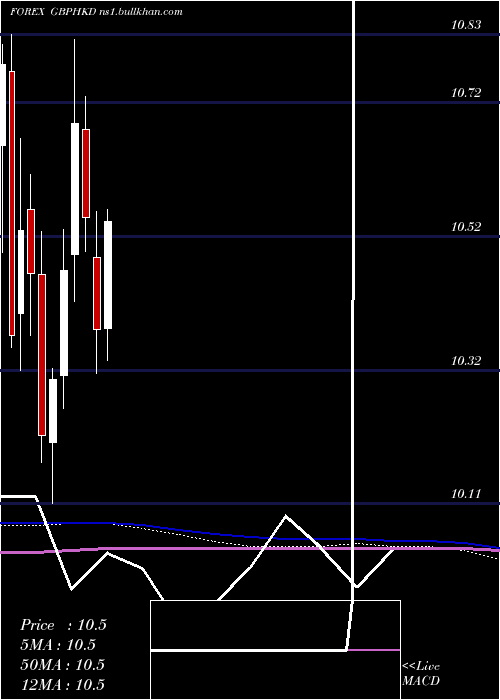
Task: Click the 10.52 price axis label
Action: coord(466,227)
